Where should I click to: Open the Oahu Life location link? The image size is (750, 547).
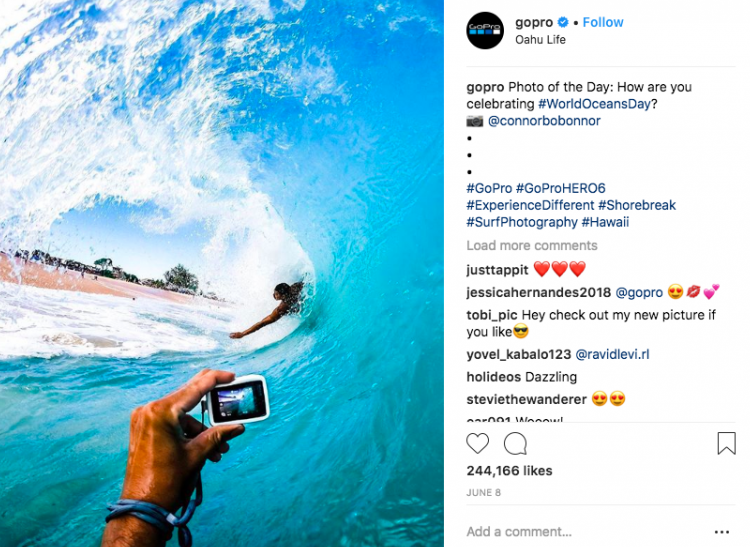pos(540,40)
